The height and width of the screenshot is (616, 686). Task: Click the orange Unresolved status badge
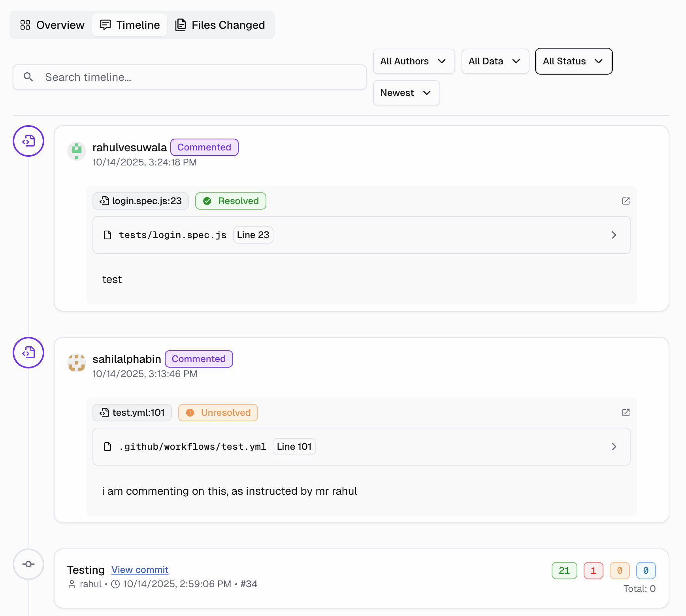click(x=218, y=413)
